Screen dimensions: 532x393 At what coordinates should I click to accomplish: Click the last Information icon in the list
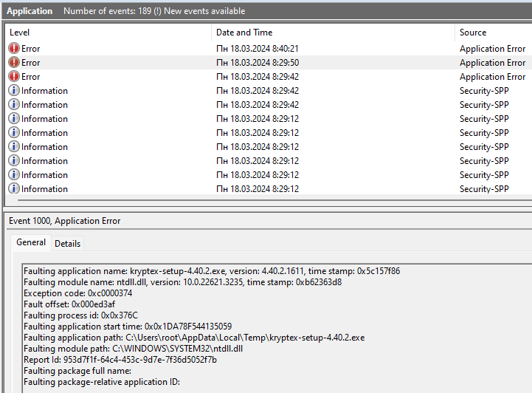point(13,188)
